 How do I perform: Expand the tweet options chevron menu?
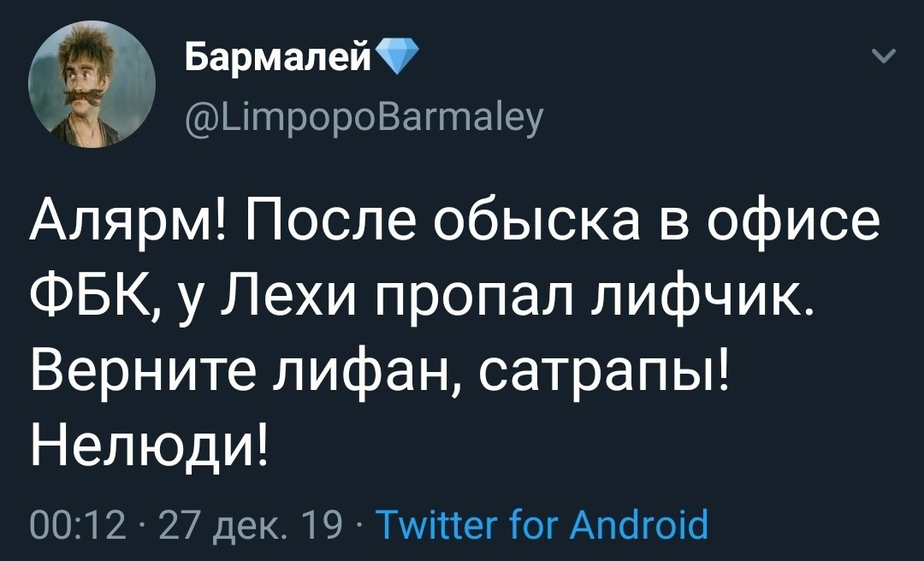[x=885, y=58]
